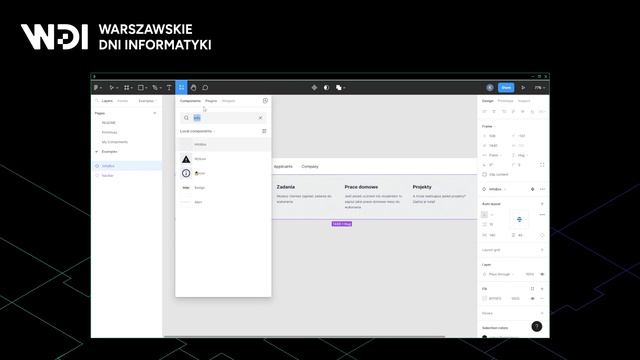Switch to the Inspect tab
The image size is (640, 360).
[524, 101]
